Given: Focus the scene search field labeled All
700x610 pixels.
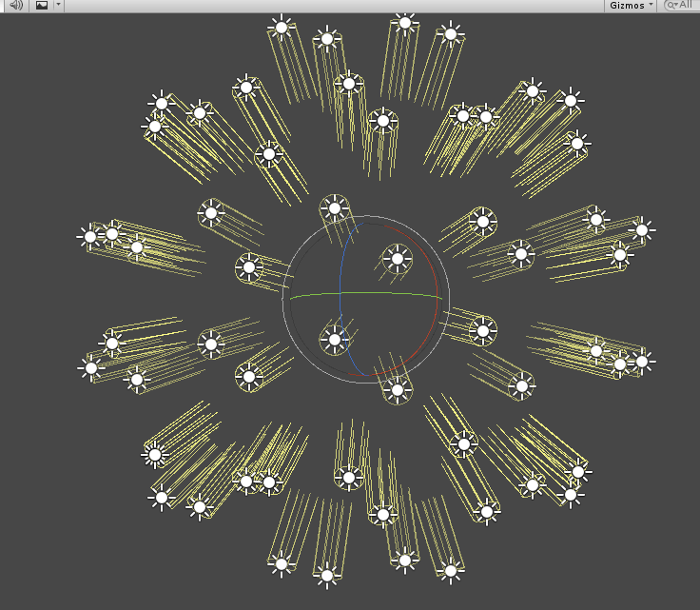Looking at the screenshot, I should (687, 5).
